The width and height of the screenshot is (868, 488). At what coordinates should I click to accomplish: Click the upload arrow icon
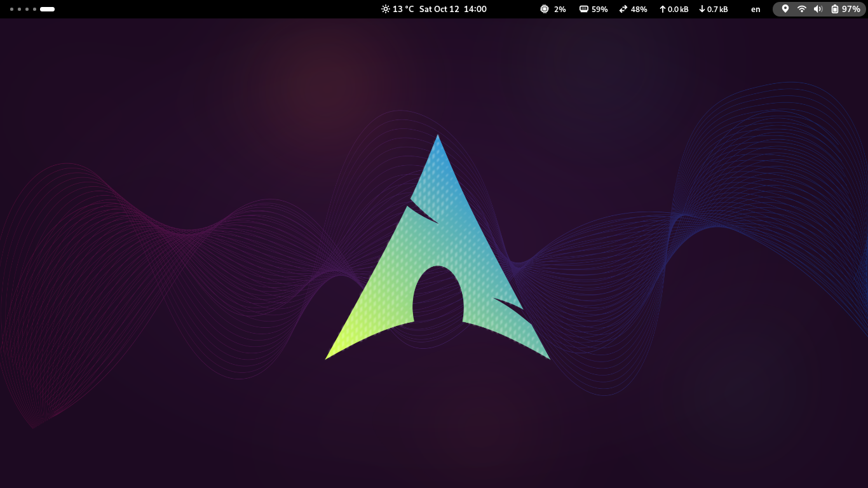(662, 9)
